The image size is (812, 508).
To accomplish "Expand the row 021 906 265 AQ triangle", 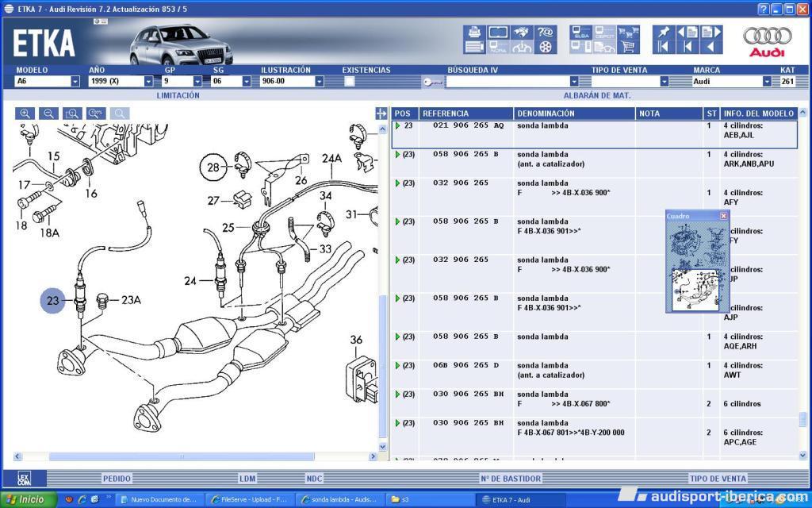I will pyautogui.click(x=398, y=126).
